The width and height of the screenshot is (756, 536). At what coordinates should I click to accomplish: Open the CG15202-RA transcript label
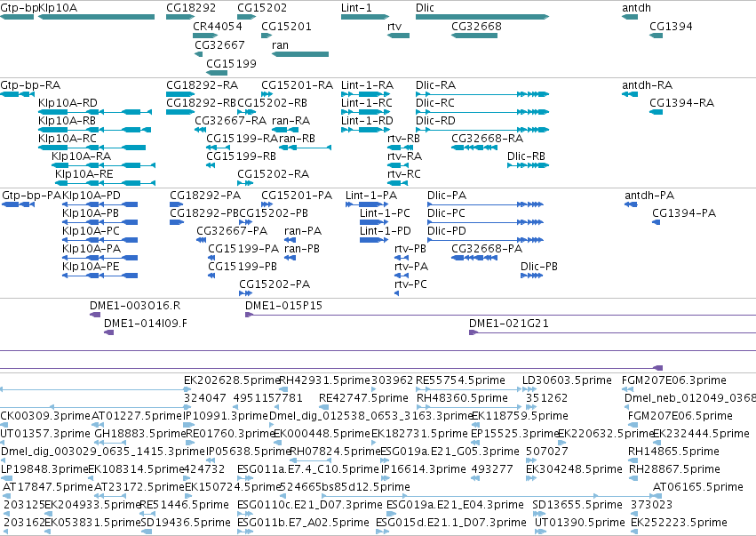[x=273, y=173]
